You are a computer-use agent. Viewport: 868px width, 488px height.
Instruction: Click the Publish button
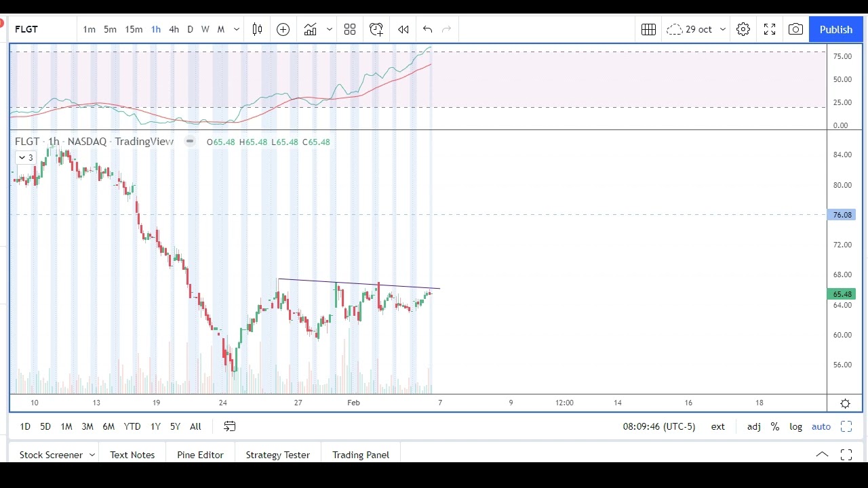835,29
